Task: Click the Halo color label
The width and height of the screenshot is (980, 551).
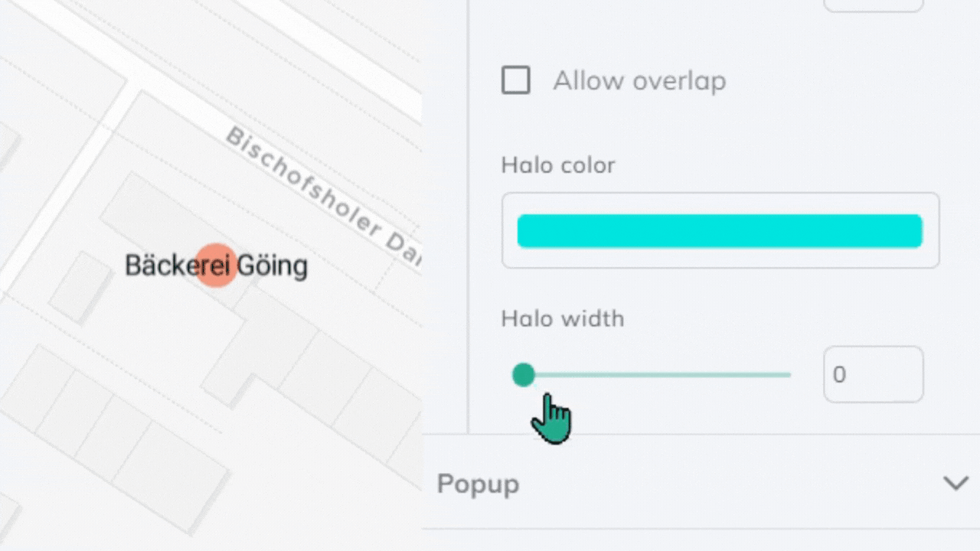Action: 557,165
